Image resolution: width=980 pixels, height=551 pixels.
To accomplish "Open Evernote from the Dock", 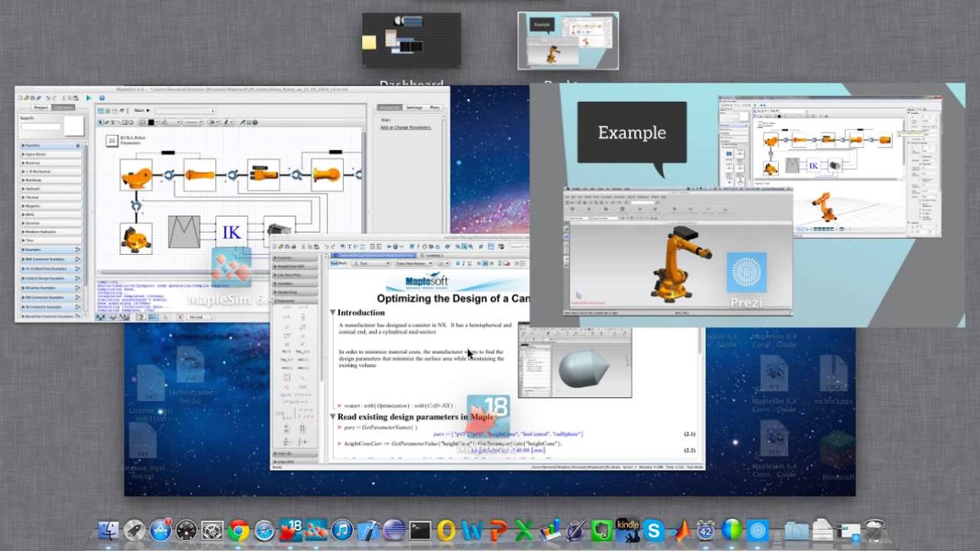I will [602, 530].
